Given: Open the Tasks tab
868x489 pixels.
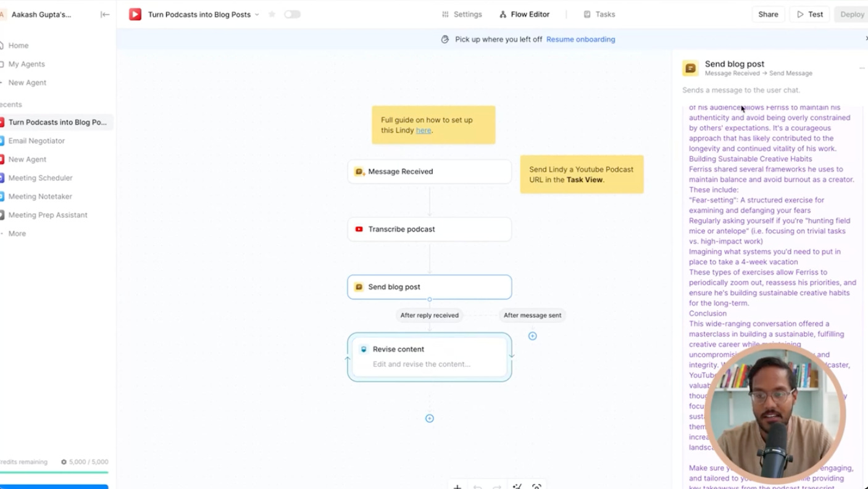Looking at the screenshot, I should (599, 14).
